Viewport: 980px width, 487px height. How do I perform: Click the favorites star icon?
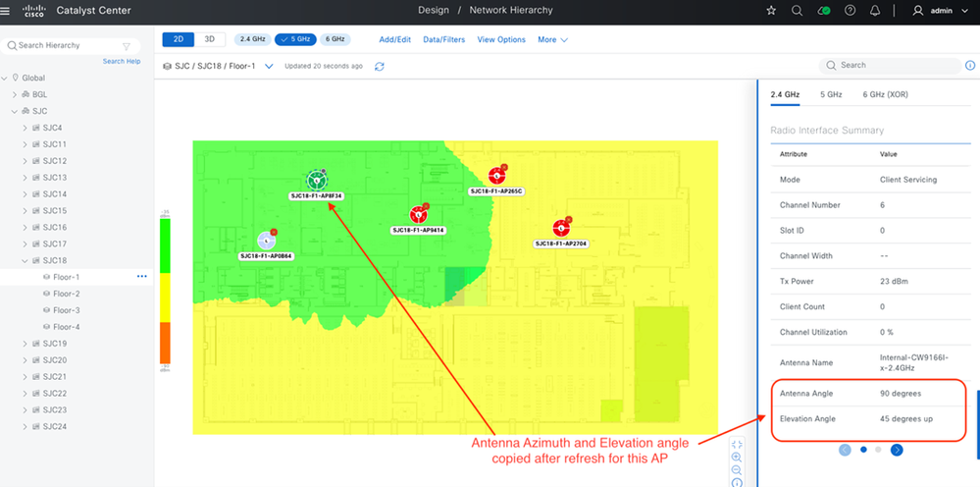point(771,10)
